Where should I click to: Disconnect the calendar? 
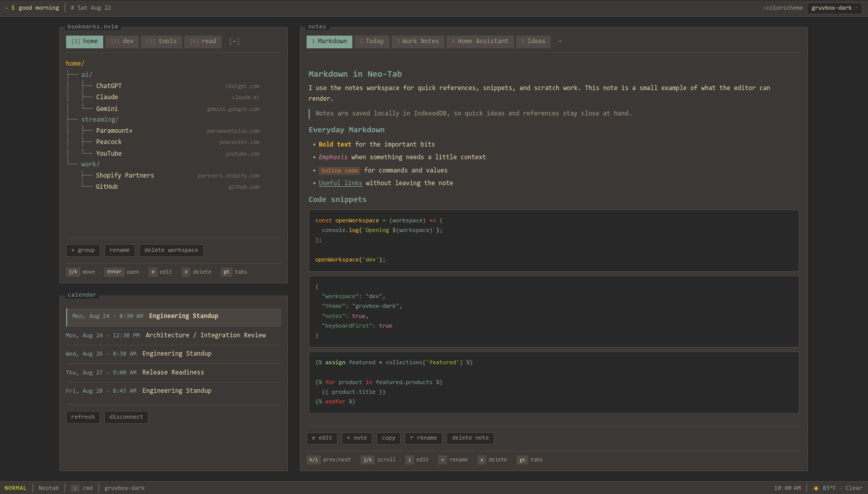(126, 417)
